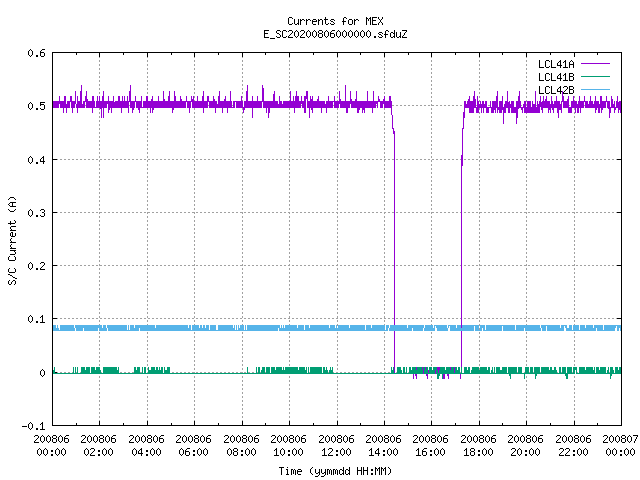
Task: Click the 'Currents for MEX' chart title
Action: point(335,21)
